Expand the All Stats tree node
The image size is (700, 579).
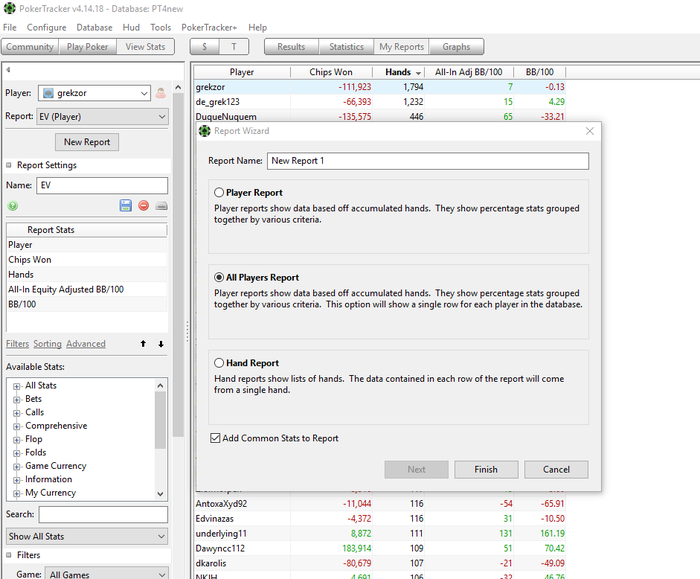17,386
